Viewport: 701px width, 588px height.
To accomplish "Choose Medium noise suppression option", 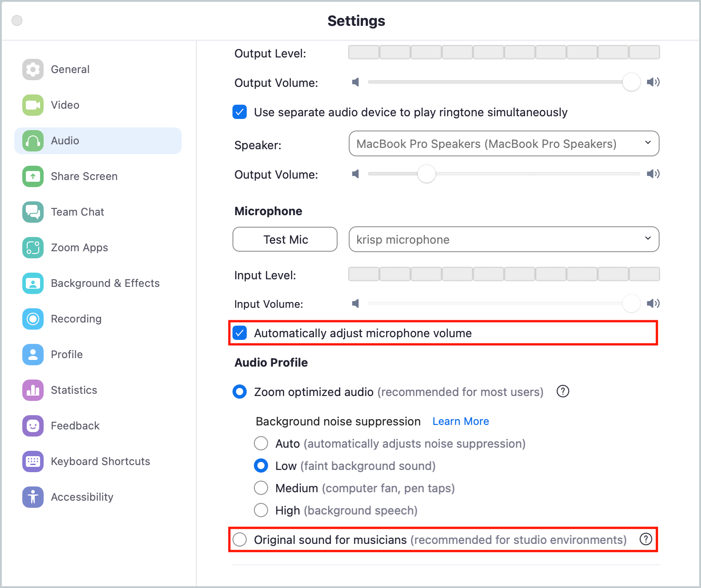I will coord(261,488).
